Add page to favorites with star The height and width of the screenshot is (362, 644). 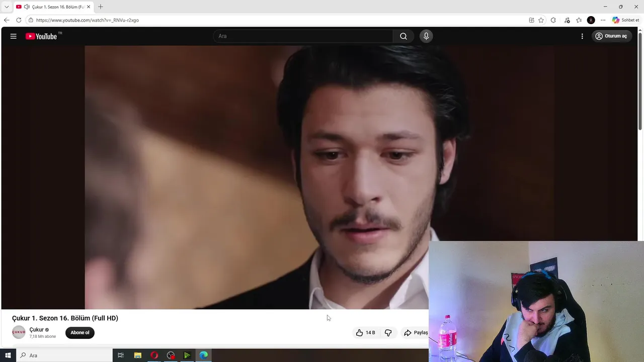(541, 20)
